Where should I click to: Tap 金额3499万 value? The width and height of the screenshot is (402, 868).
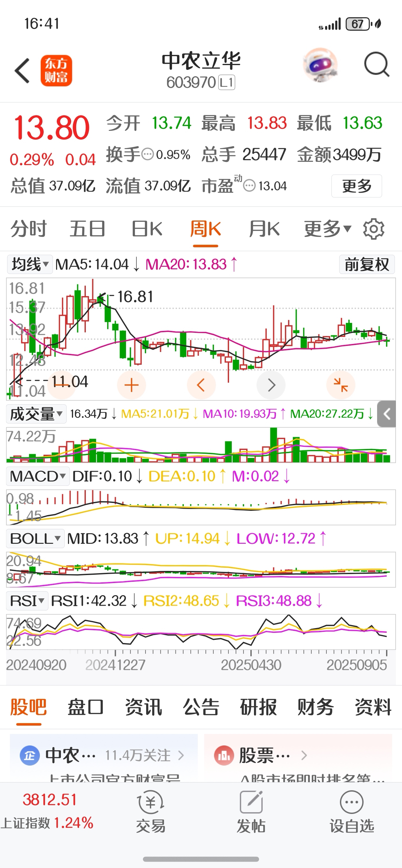coord(339,154)
